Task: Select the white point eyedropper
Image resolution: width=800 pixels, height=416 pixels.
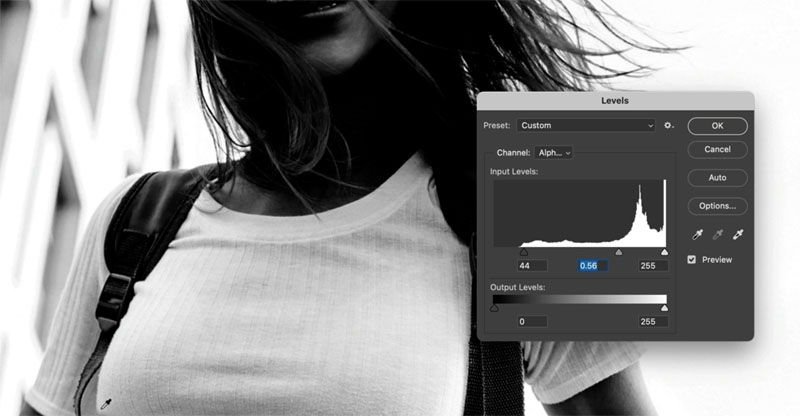Action: coord(738,234)
